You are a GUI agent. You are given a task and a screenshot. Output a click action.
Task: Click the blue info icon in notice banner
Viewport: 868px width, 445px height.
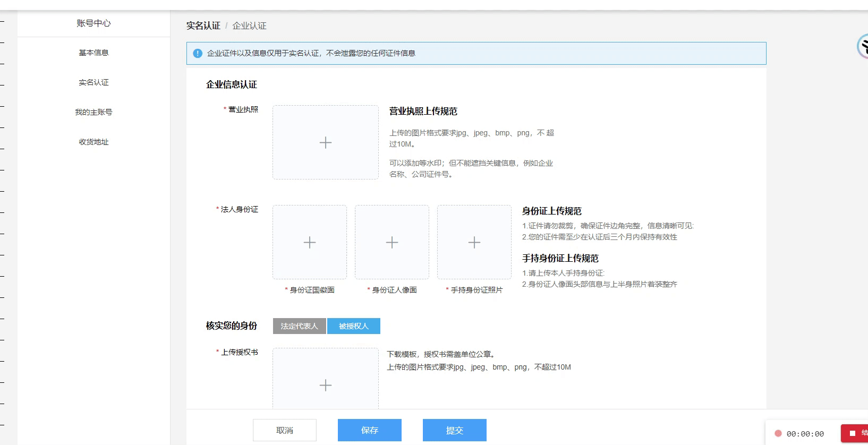(x=198, y=53)
